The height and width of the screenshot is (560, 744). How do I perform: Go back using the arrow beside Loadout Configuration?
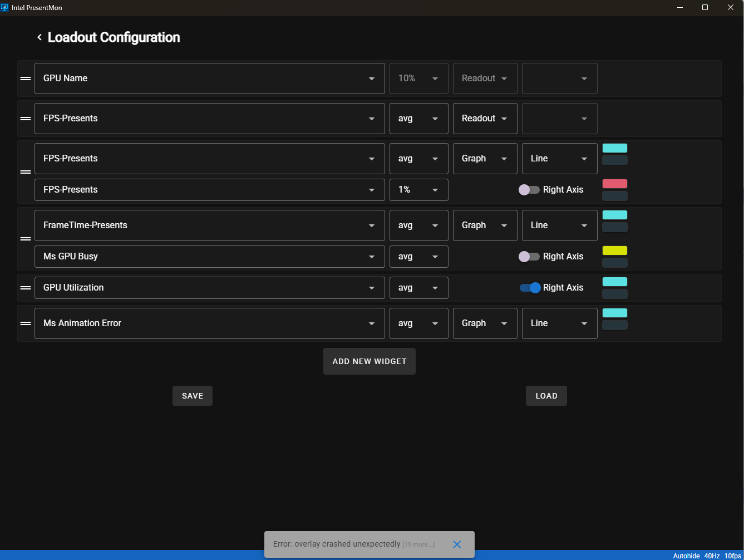click(40, 37)
